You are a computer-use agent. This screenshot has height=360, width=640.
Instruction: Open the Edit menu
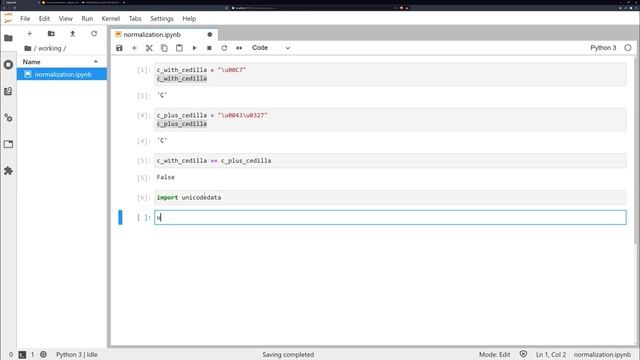pyautogui.click(x=44, y=19)
